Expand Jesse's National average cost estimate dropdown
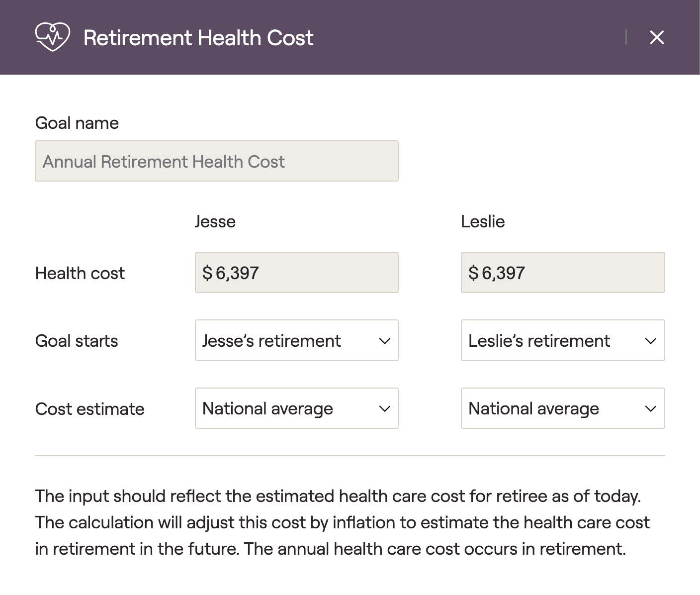The height and width of the screenshot is (595, 700). pos(296,408)
